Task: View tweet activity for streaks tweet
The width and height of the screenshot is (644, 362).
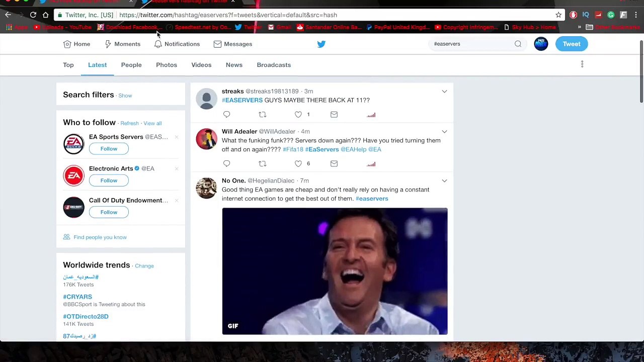Action: click(x=371, y=115)
